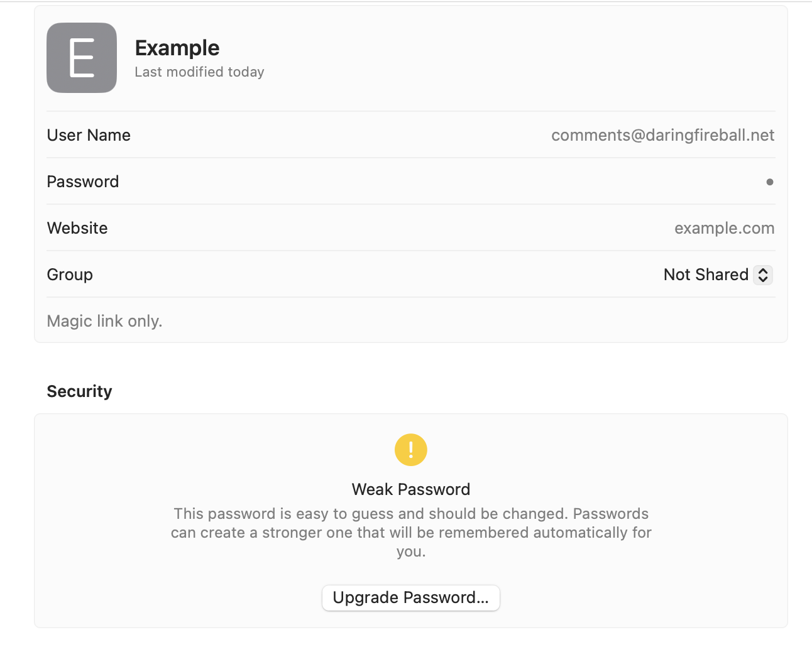Image resolution: width=812 pixels, height=647 pixels.
Task: Open the Not Shared group dropdown
Action: pyautogui.click(x=717, y=275)
